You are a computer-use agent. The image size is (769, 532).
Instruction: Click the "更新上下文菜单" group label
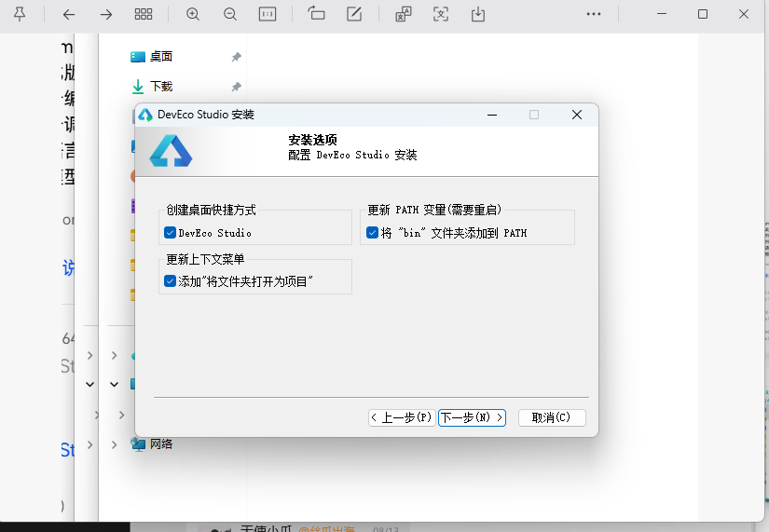tap(205, 259)
